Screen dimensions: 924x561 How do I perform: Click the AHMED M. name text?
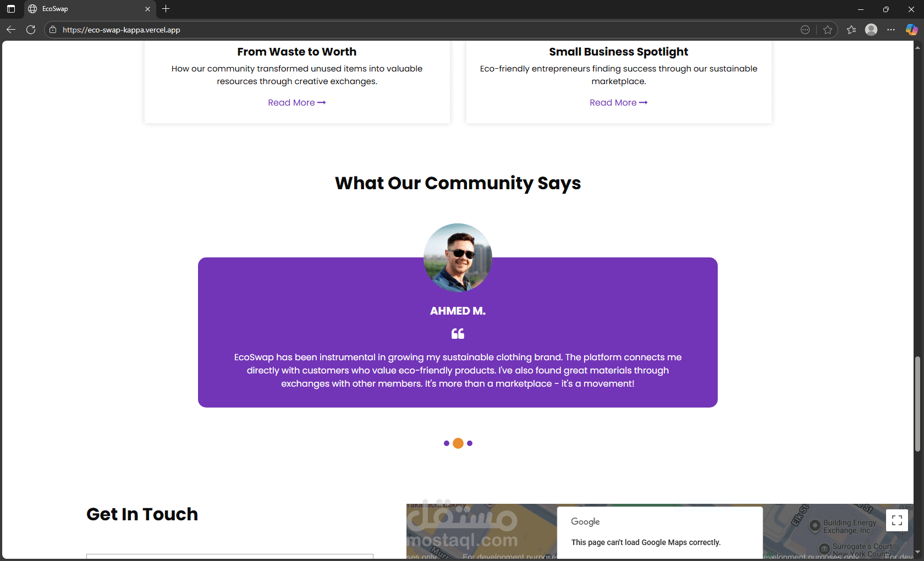click(x=458, y=311)
